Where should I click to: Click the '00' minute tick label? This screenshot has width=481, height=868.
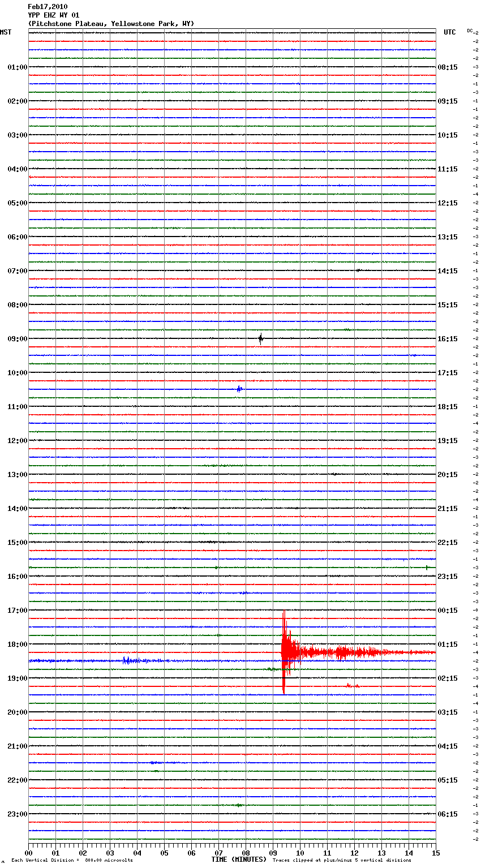[28, 853]
